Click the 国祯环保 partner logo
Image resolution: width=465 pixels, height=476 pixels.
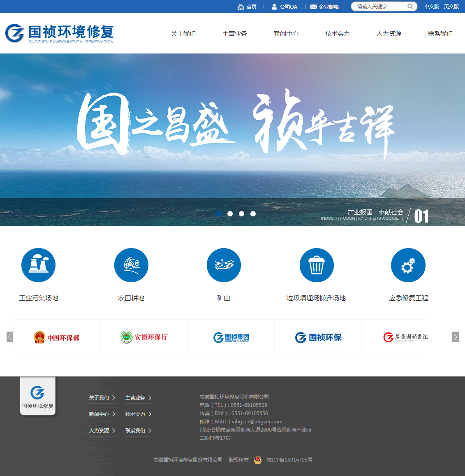(318, 337)
